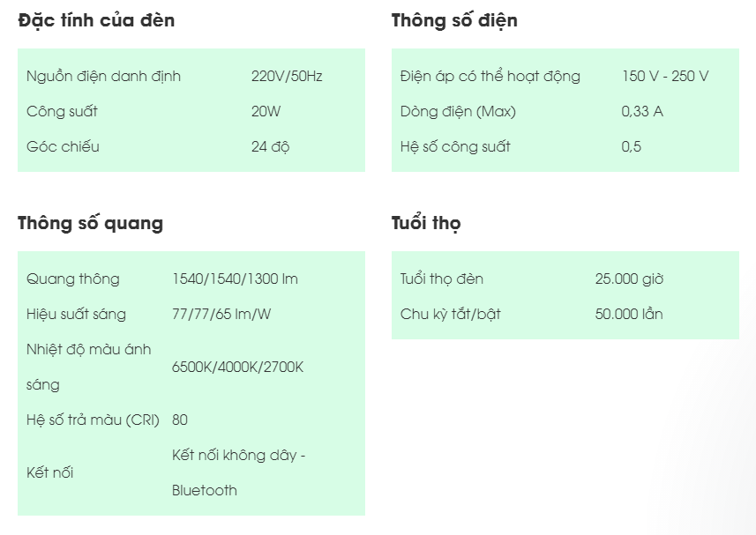Click the "Thông số điện" heading
The height and width of the screenshot is (535, 756).
(x=454, y=21)
